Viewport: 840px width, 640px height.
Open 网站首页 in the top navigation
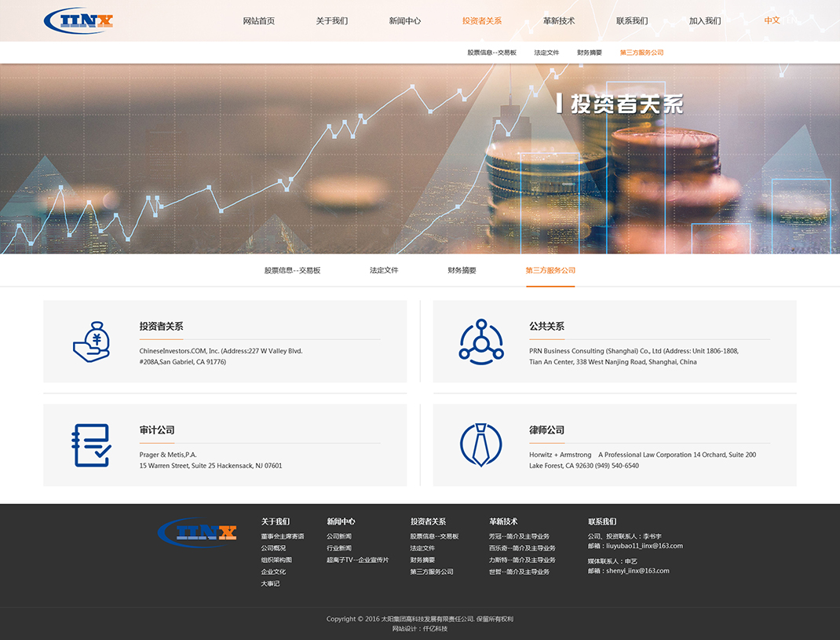pyautogui.click(x=258, y=21)
